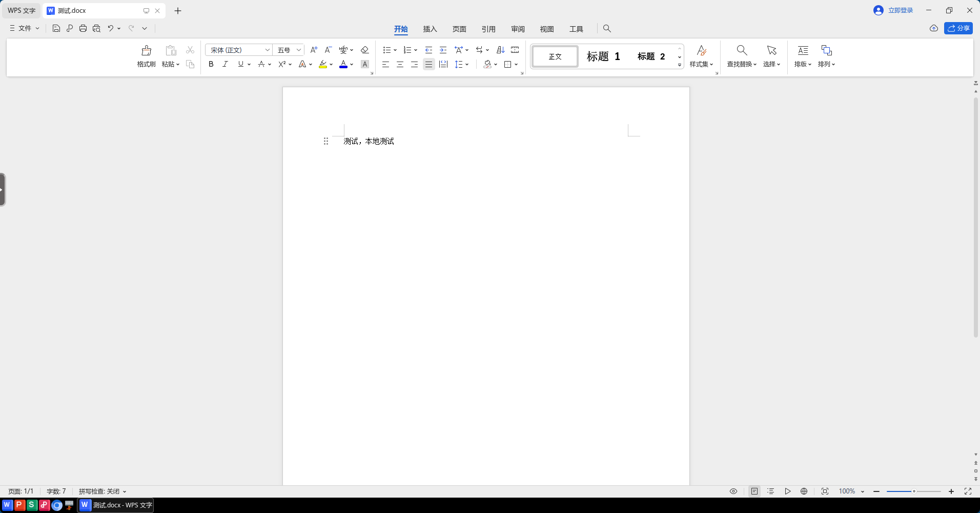Switch to the 视图 tab

tap(547, 29)
